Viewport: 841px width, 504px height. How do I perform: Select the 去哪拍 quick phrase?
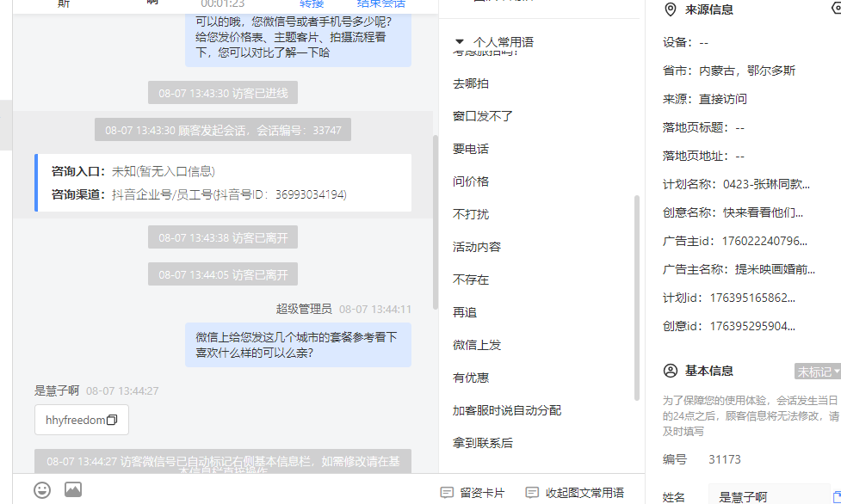(470, 83)
